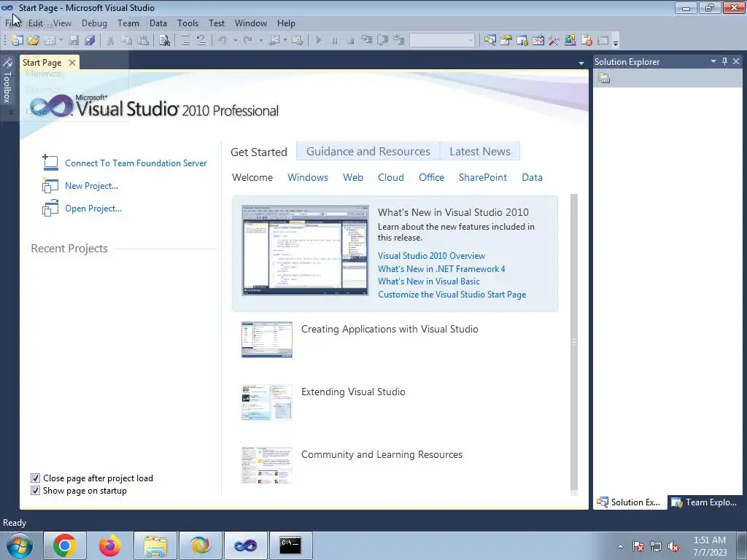Viewport: 747px width, 560px height.
Task: Toggle Show page on startup checkbox
Action: pyautogui.click(x=35, y=490)
